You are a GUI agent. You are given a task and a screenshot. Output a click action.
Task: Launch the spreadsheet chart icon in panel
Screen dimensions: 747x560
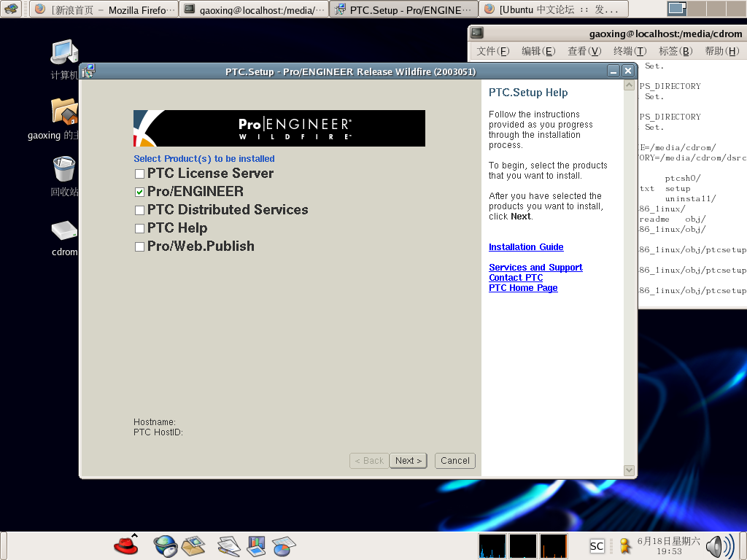click(x=284, y=546)
